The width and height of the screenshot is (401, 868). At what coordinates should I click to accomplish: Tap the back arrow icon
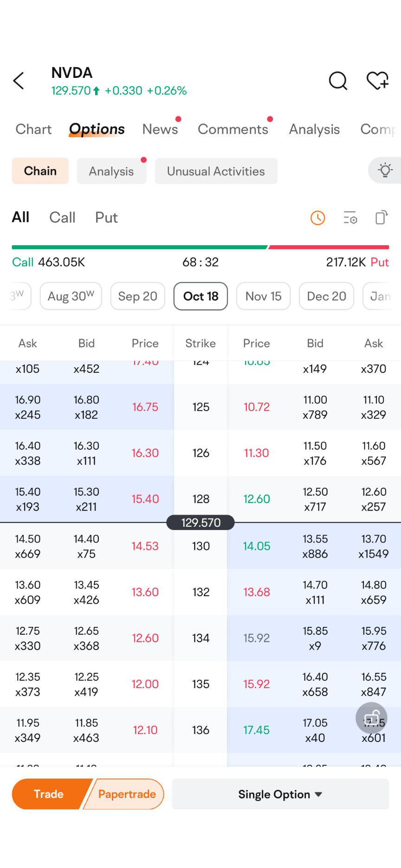(x=19, y=81)
